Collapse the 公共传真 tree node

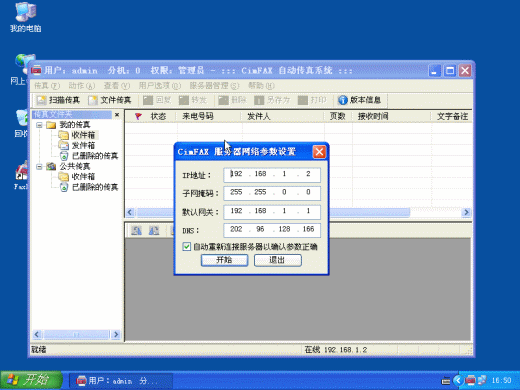[x=39, y=166]
